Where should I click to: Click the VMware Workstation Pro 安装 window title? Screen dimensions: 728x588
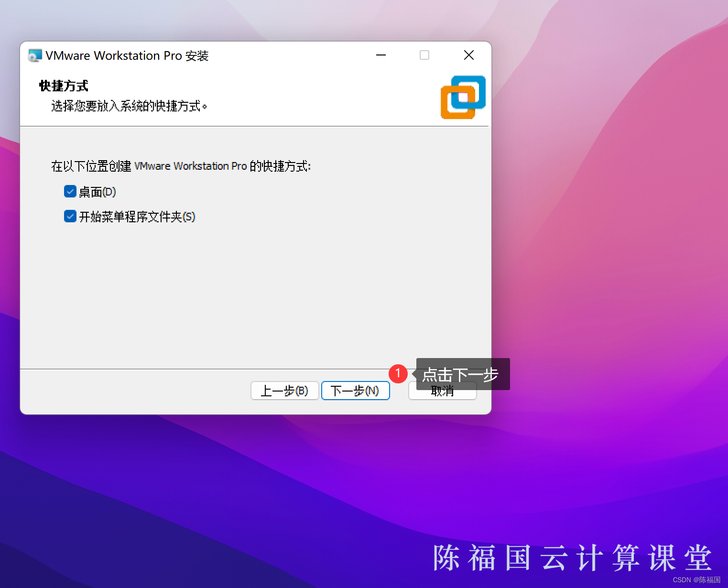click(127, 56)
